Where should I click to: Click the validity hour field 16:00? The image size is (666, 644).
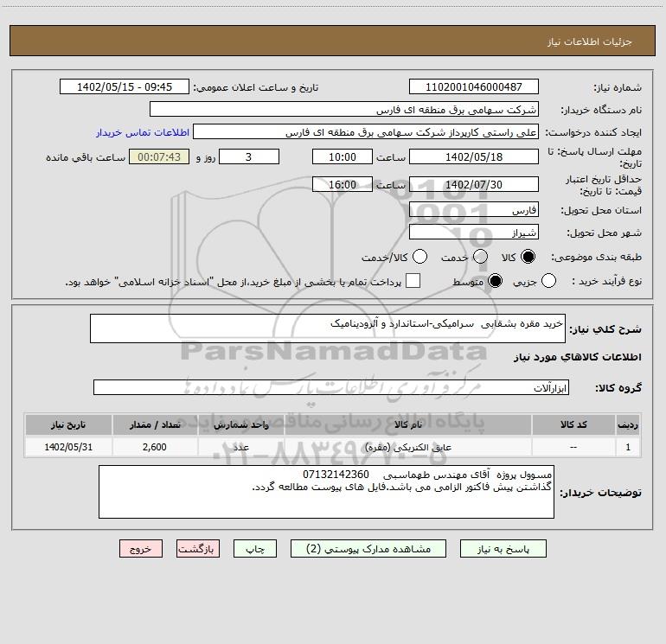(x=343, y=184)
